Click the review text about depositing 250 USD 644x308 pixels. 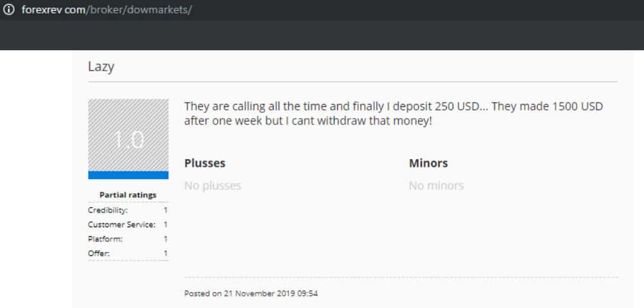(393, 113)
